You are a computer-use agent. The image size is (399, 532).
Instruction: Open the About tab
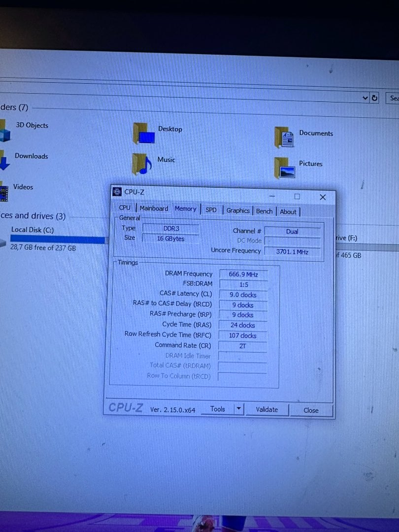pos(288,212)
